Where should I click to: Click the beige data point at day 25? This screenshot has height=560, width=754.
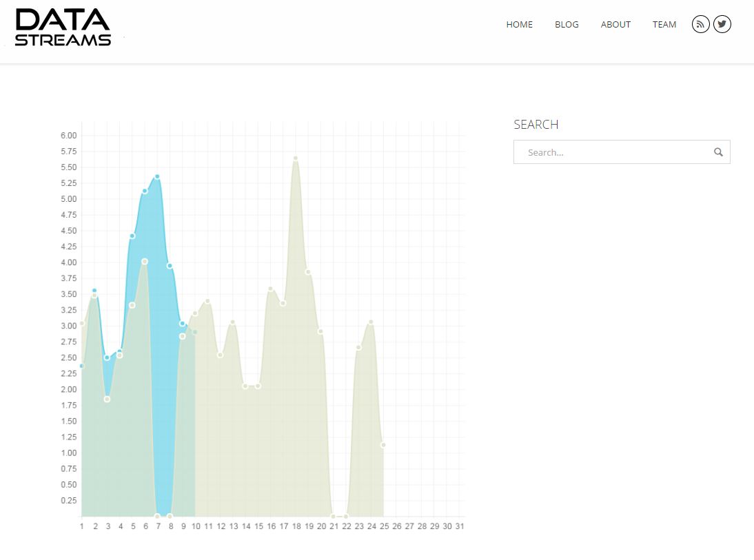pyautogui.click(x=383, y=445)
